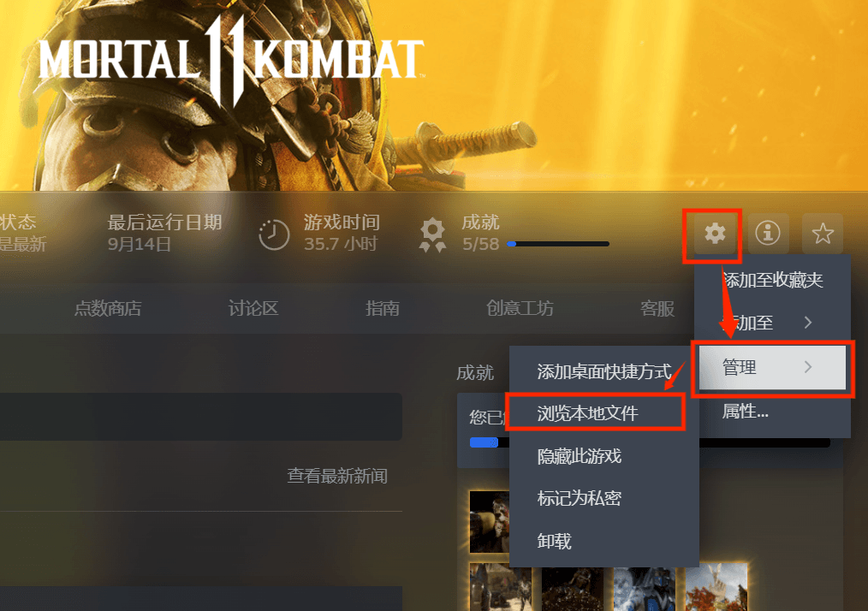
Task: Switch to the 讨论区 tab
Action: tap(253, 308)
